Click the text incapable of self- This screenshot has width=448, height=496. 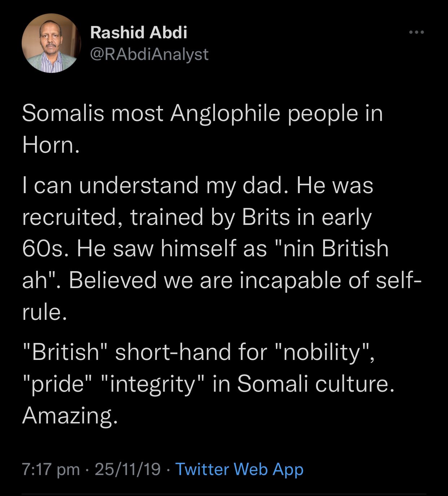330,280
